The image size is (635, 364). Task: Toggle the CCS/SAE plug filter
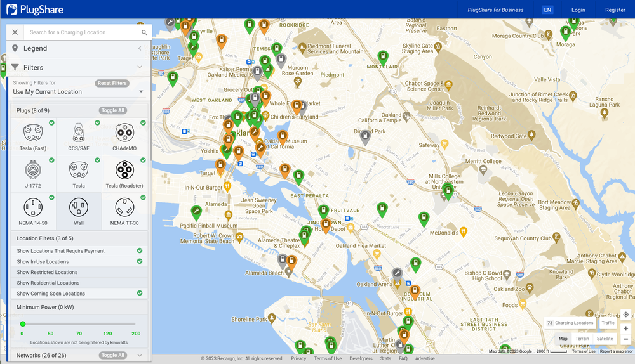[x=79, y=136]
